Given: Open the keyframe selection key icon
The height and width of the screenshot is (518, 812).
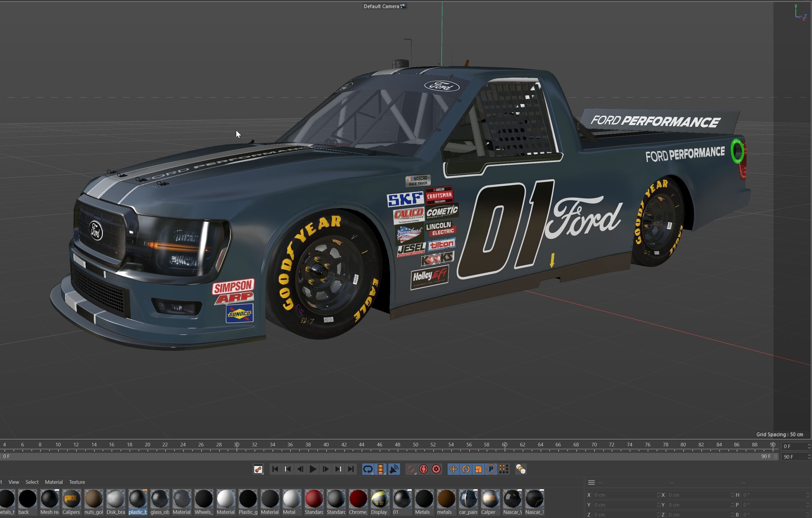Looking at the screenshot, I should click(258, 469).
